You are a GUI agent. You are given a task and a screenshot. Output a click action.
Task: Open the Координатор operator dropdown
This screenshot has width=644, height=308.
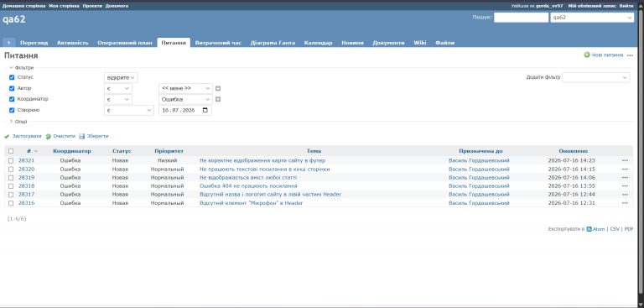[x=118, y=99]
